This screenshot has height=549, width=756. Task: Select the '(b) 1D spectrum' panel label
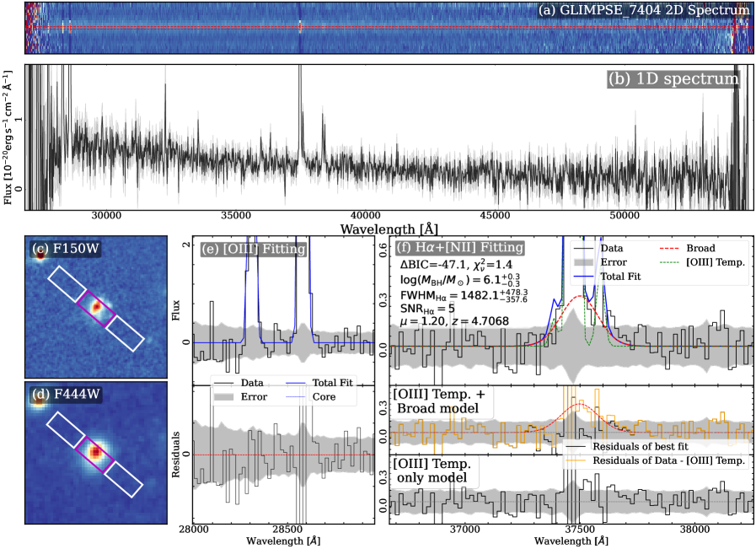tap(673, 80)
